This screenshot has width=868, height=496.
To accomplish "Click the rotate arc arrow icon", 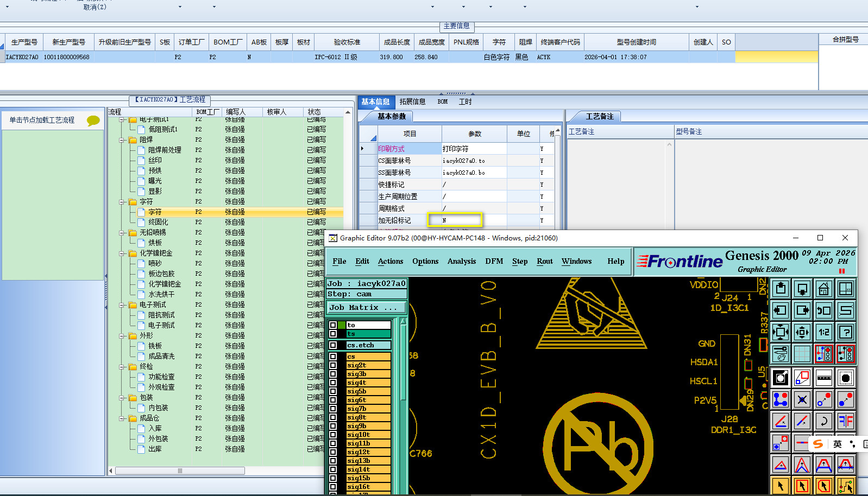I will pos(824,421).
